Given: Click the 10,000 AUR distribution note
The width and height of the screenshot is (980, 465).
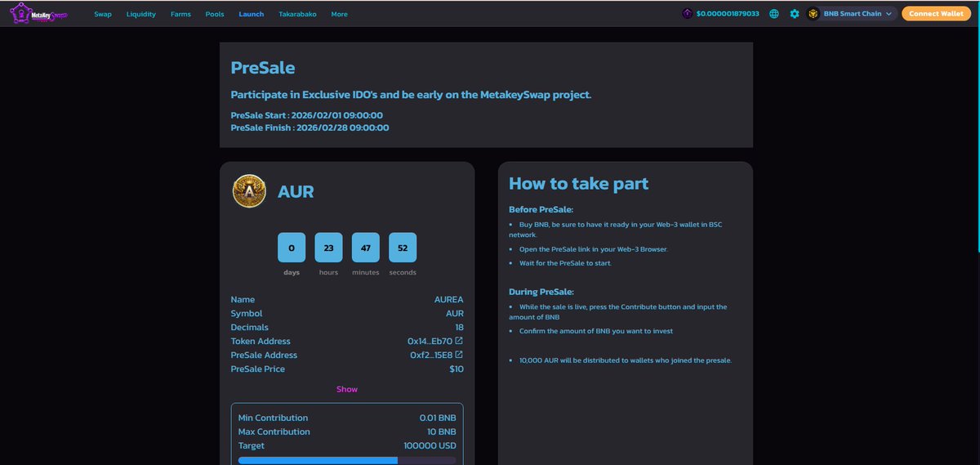Looking at the screenshot, I should click(x=626, y=360).
